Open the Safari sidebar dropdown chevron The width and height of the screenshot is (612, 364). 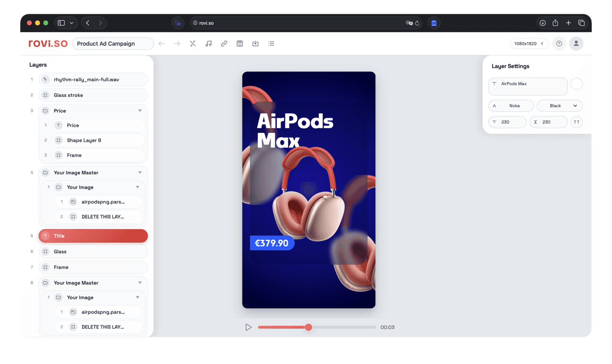(72, 23)
